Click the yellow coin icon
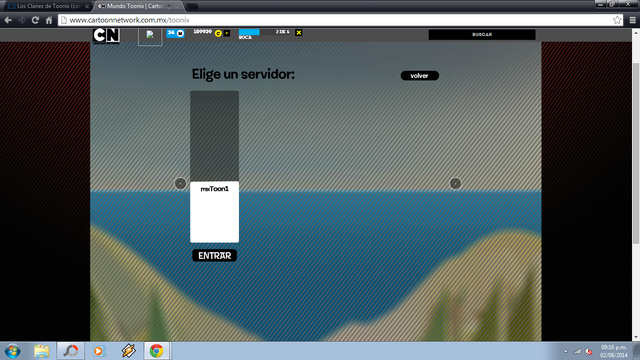This screenshot has height=360, width=640. click(218, 33)
